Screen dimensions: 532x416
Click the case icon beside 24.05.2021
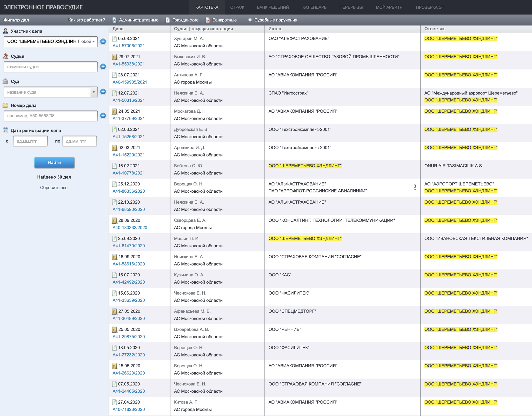tap(114, 112)
